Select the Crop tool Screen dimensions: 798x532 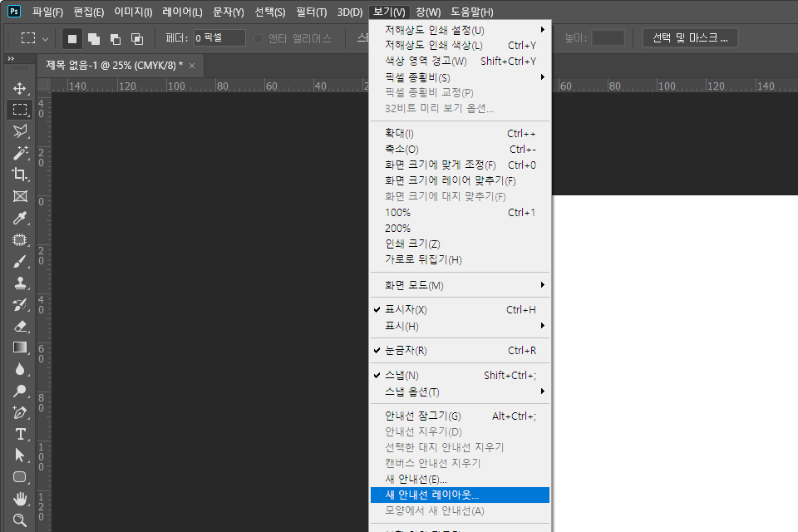[x=20, y=175]
